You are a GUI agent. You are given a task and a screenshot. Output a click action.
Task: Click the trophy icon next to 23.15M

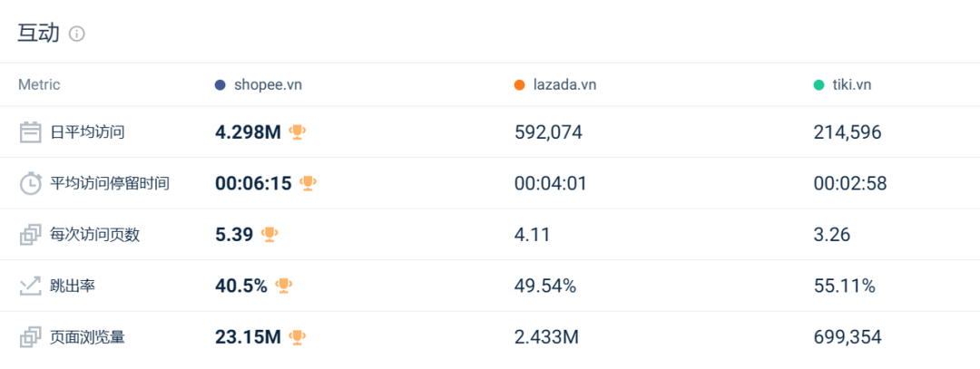[x=298, y=336]
